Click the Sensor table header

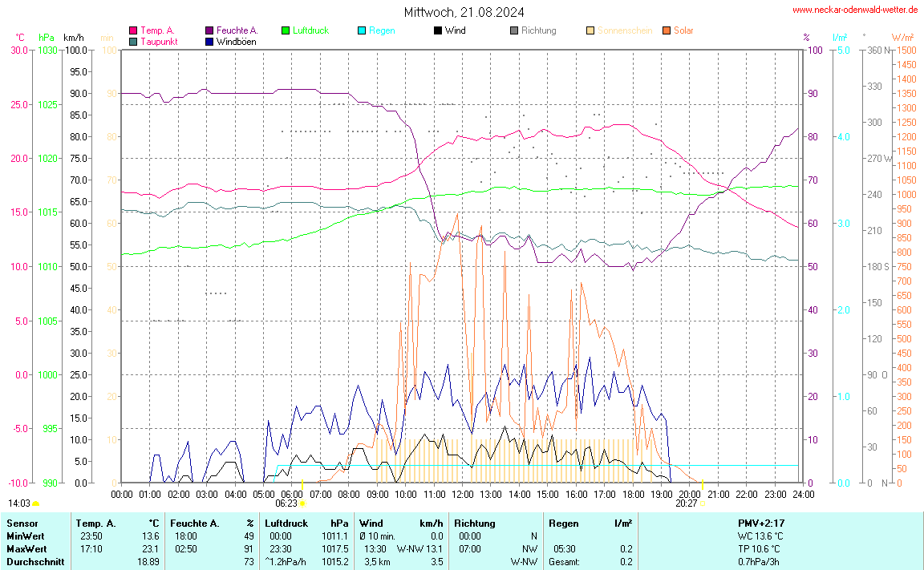click(x=22, y=523)
